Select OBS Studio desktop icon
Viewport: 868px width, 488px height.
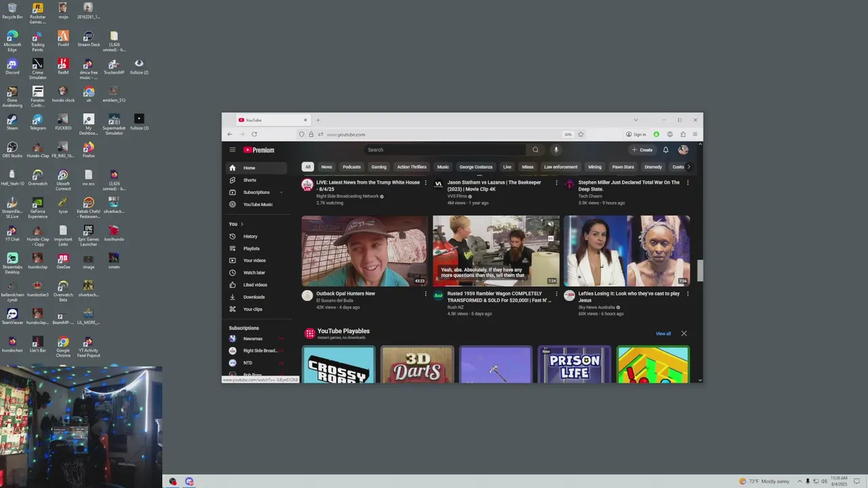click(x=12, y=149)
